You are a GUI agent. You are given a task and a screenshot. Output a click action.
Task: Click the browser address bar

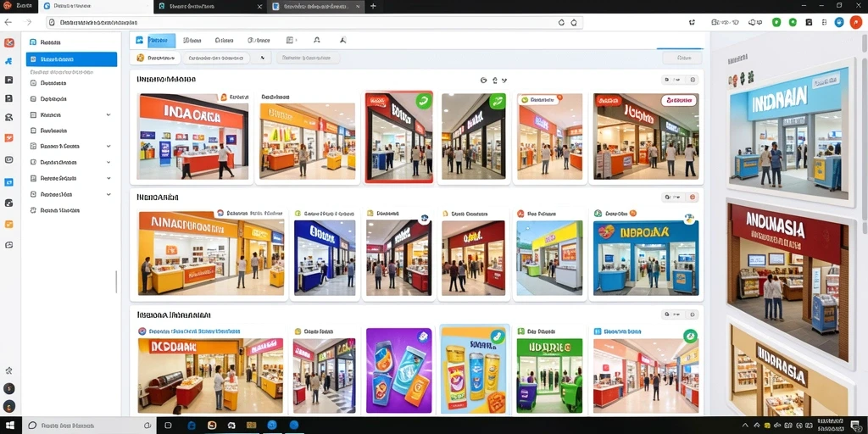[x=314, y=23]
